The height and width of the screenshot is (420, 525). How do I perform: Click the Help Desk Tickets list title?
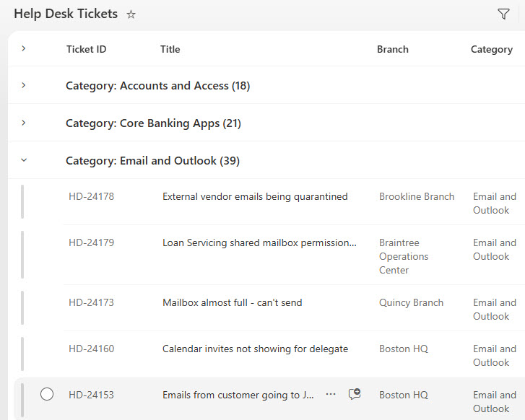coord(66,14)
